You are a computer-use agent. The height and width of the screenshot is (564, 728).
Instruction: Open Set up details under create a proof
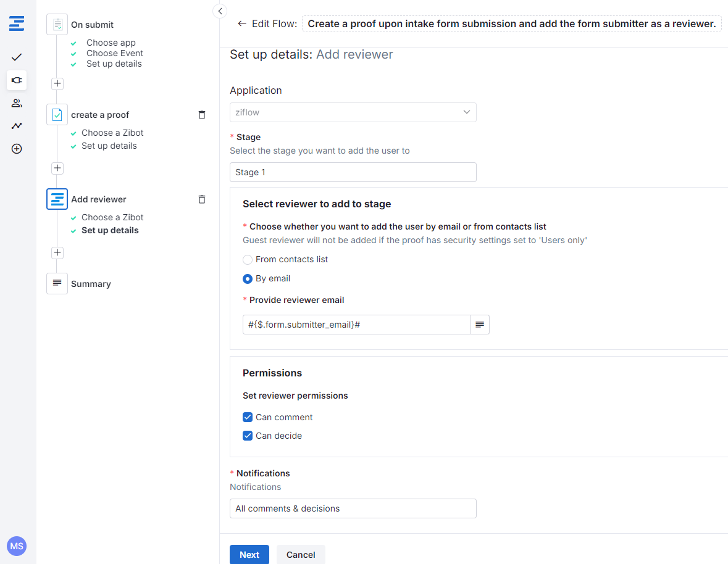[x=109, y=146]
